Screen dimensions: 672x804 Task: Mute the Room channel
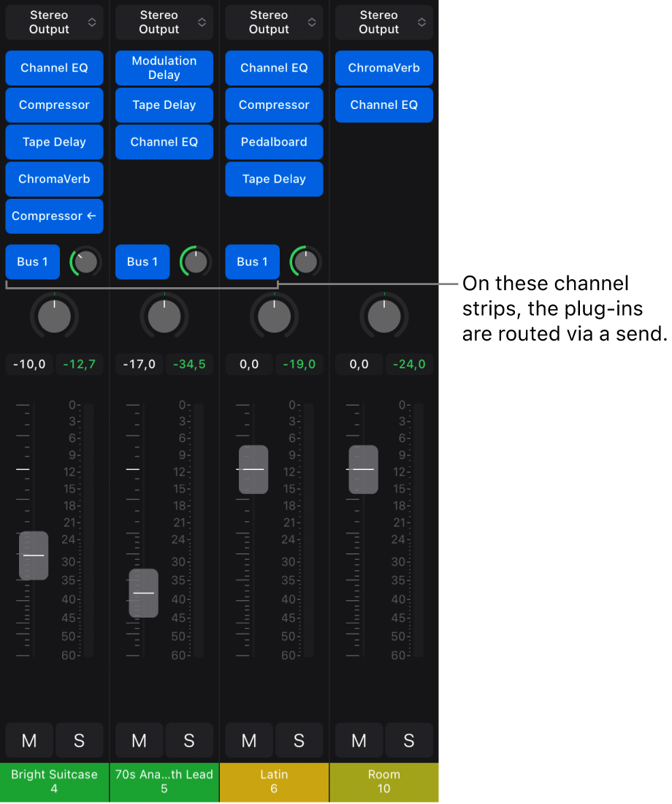pyautogui.click(x=359, y=741)
